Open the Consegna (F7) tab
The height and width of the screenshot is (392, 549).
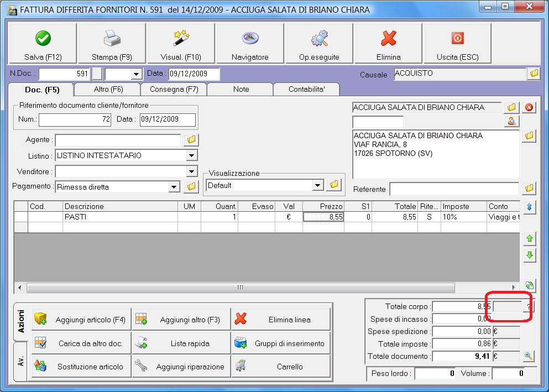(x=174, y=89)
